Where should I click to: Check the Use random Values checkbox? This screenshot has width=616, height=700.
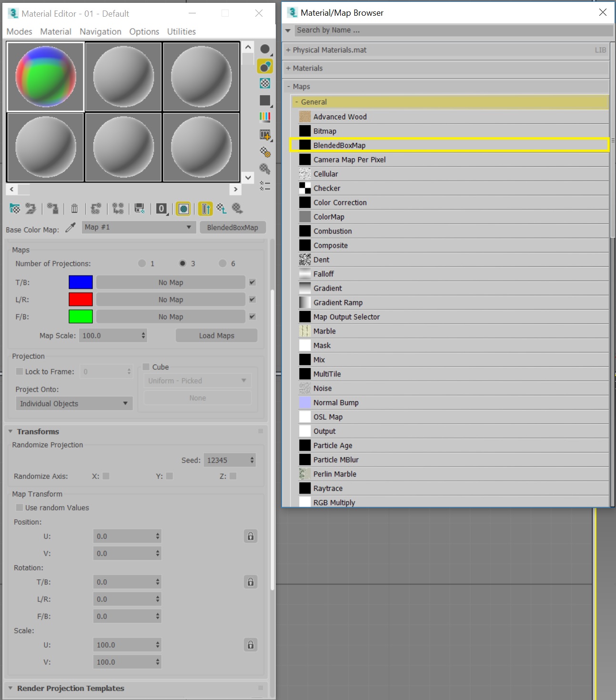coord(20,507)
